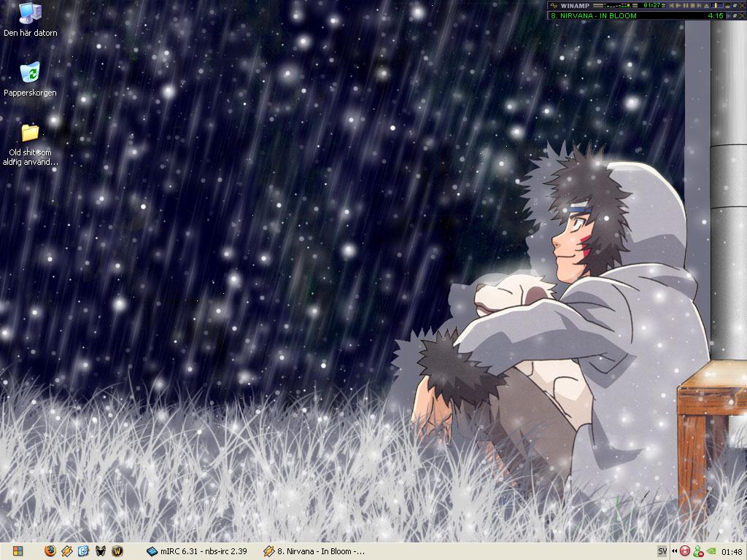
Task: Select the Den här datorn desktop icon
Action: pyautogui.click(x=30, y=20)
